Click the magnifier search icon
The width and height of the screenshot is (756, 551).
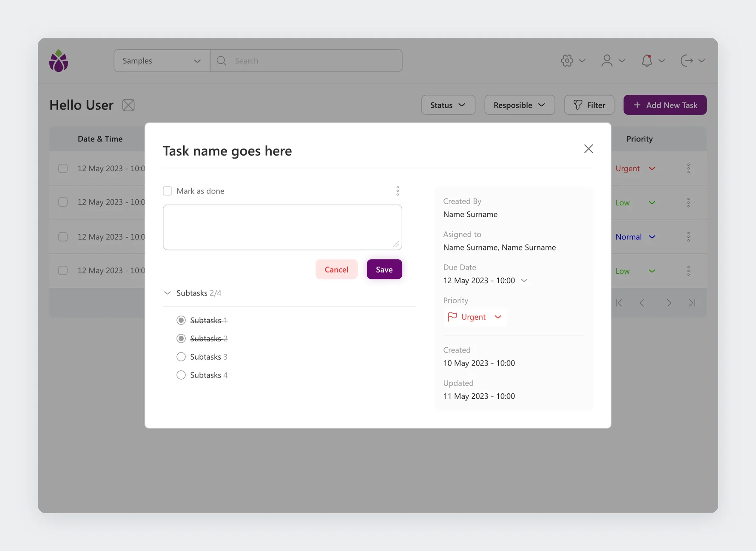221,61
